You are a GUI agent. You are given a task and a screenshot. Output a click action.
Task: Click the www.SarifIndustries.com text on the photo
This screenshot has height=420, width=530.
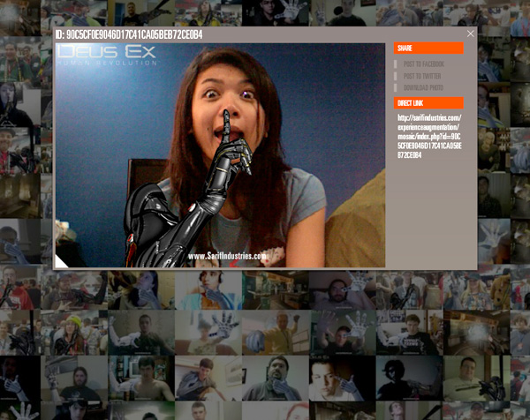[x=227, y=256]
